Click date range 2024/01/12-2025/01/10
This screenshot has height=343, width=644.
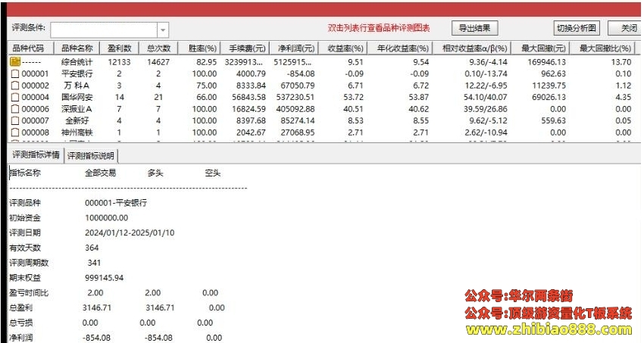pos(130,232)
